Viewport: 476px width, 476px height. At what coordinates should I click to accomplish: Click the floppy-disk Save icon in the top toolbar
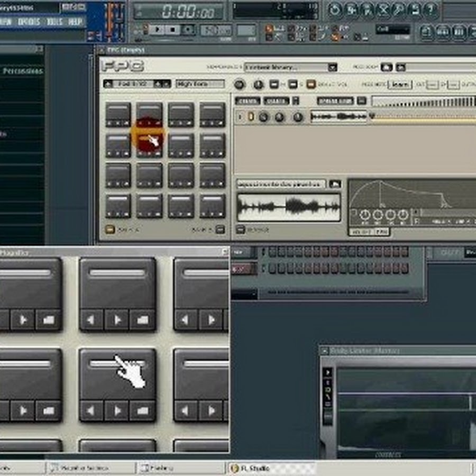coord(415,10)
